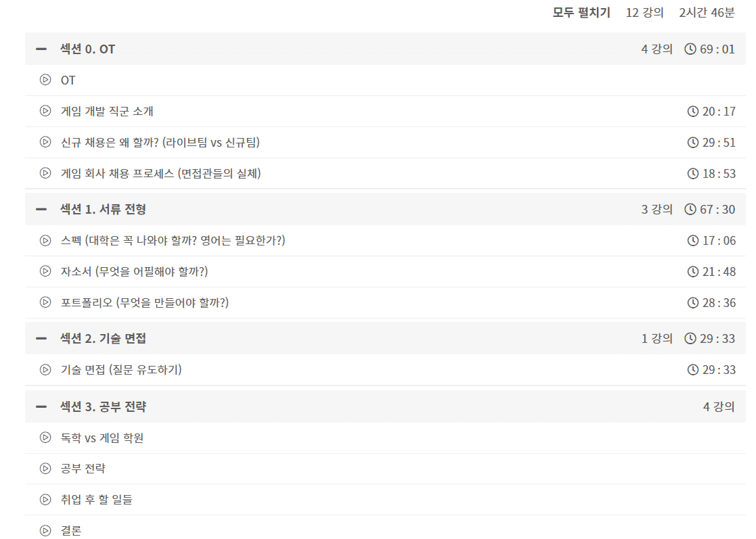Click play icon next to 결론
This screenshot has height=539, width=756.
coord(45,531)
